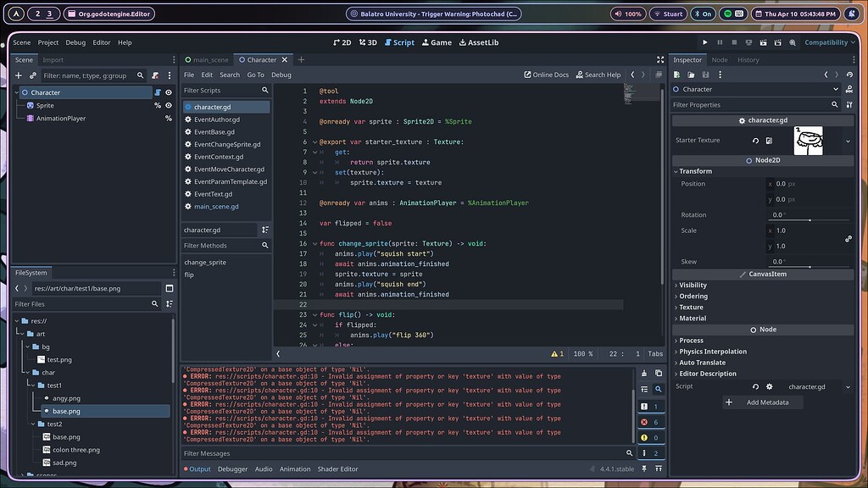Toggle Sprite node visibility eye
Image resolution: width=868 pixels, height=488 pixels.
click(x=169, y=105)
